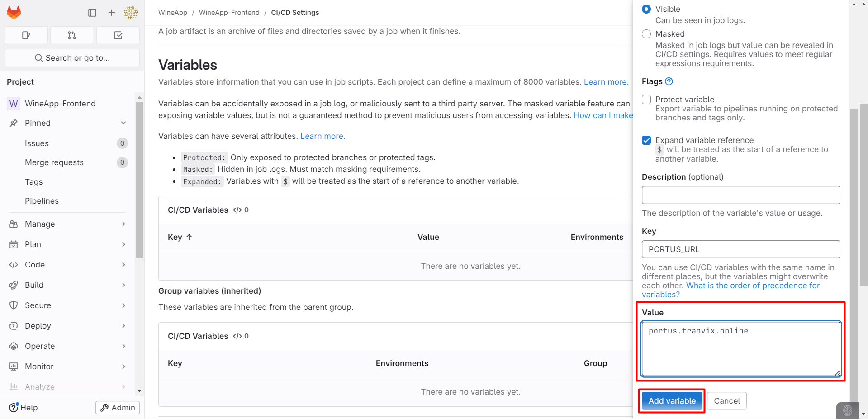The image size is (868, 419).
Task: Open Pipelines in the sidebar
Action: (42, 201)
